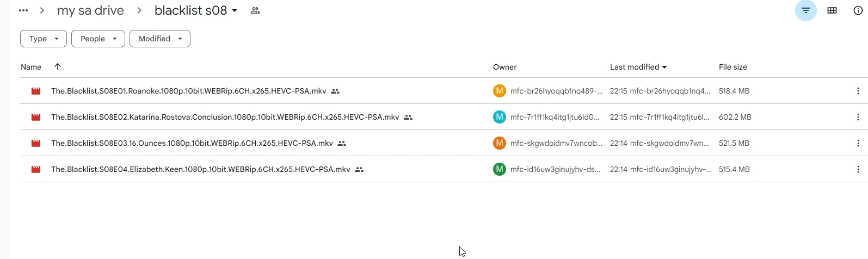Open The.Blacklist.S08E04.Elizabeth.Keen mkv file name
This screenshot has width=868, height=259.
pos(201,169)
